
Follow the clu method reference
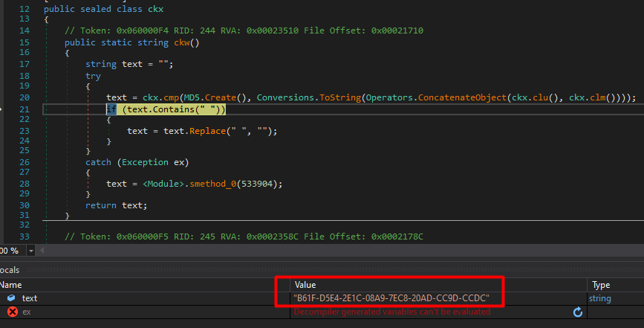[541, 97]
